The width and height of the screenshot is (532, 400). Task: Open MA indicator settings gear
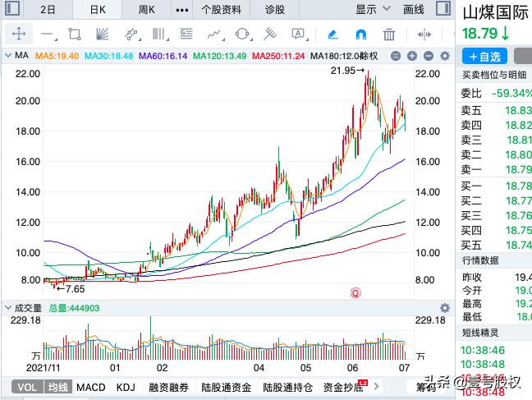(445, 56)
